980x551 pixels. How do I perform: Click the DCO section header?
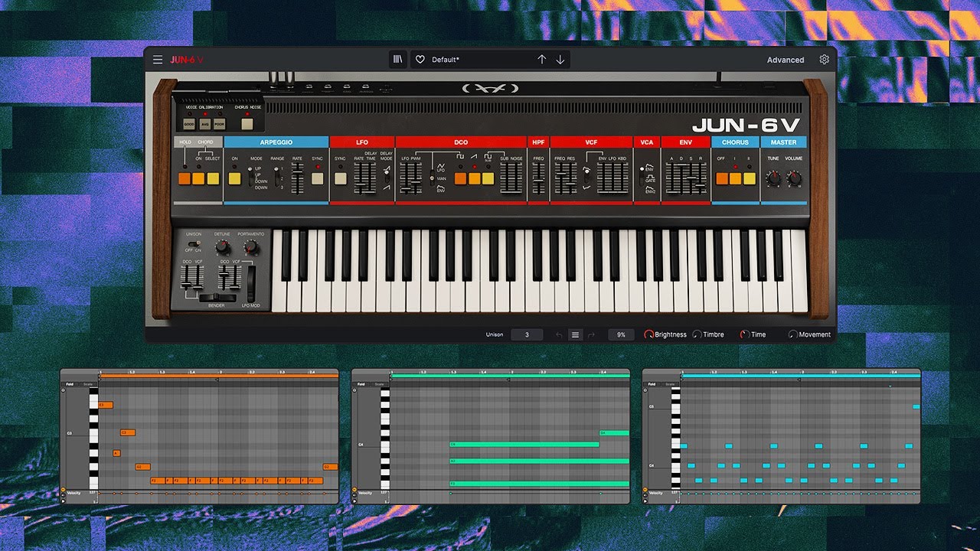point(461,142)
